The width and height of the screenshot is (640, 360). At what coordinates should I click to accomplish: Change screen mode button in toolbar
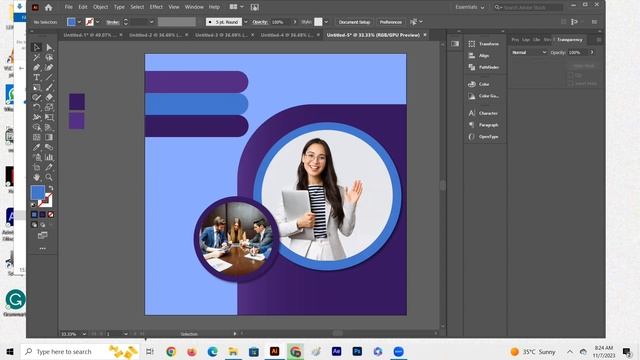(42, 236)
